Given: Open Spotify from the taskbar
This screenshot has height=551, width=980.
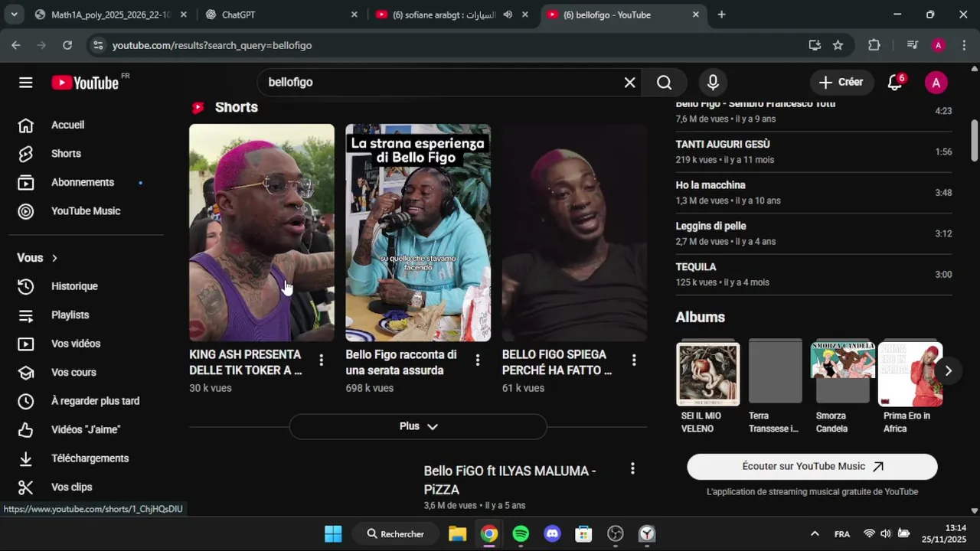Looking at the screenshot, I should click(521, 533).
